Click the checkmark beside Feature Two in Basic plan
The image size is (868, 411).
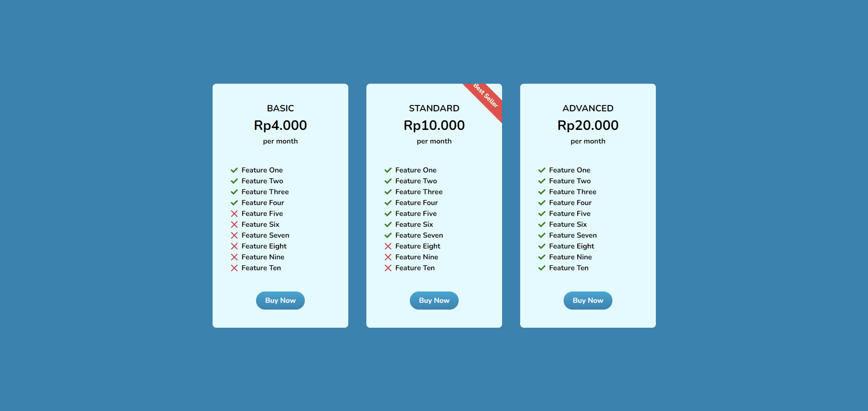tap(234, 181)
